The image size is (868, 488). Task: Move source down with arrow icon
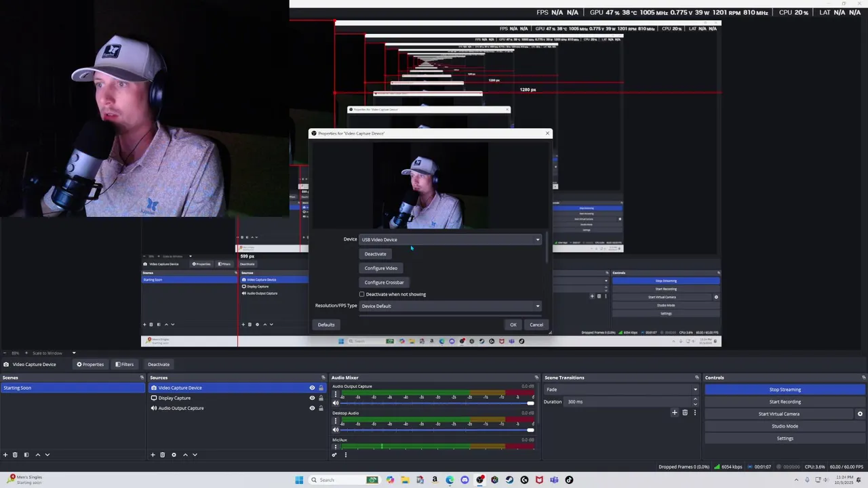(x=195, y=455)
